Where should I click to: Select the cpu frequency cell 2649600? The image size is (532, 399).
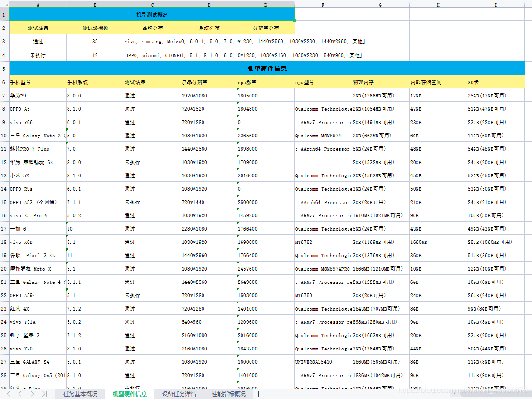(266, 282)
